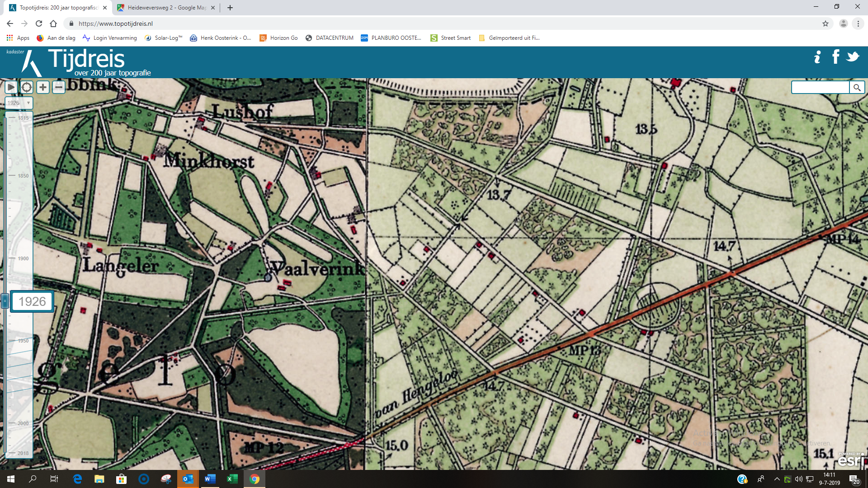Open the Windows Start menu
868x488 pixels.
click(11, 479)
